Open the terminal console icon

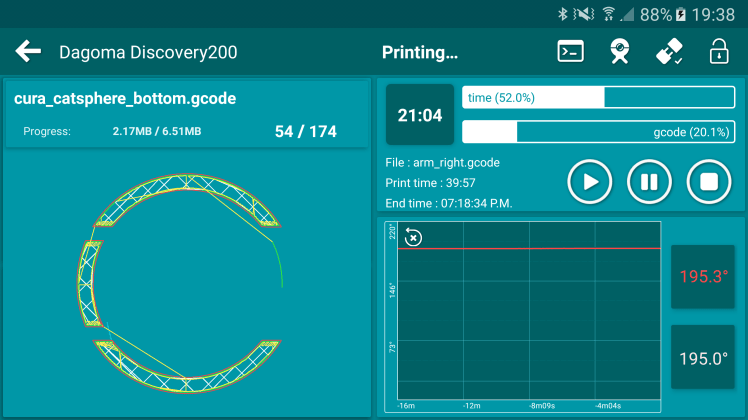tap(570, 52)
